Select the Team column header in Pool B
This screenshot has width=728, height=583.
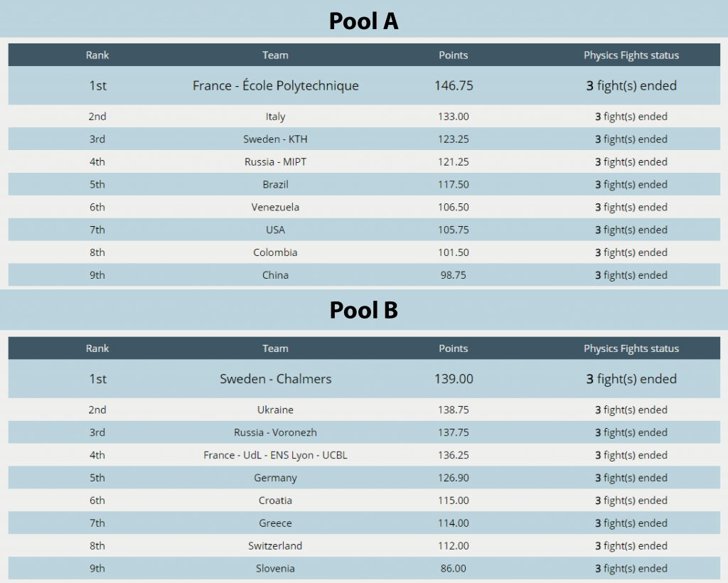(x=275, y=348)
